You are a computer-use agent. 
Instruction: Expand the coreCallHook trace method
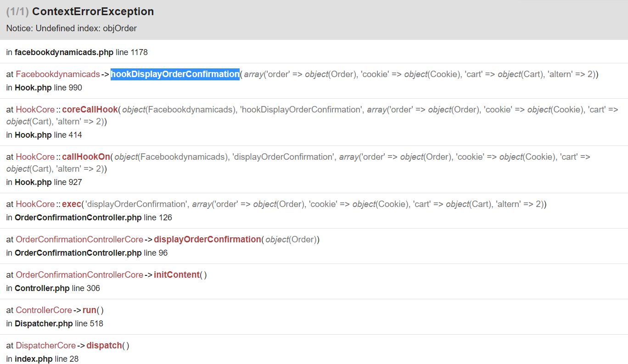coord(90,110)
